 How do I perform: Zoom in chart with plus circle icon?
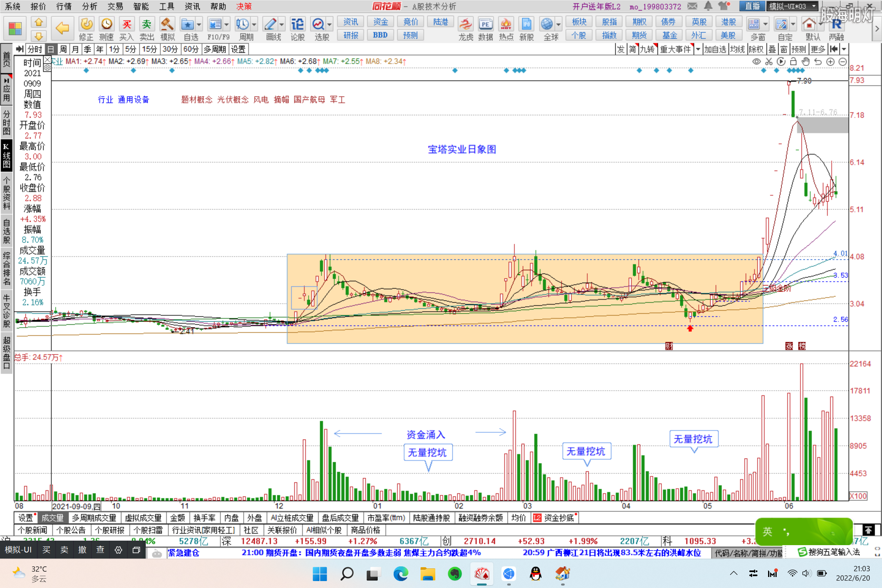coord(830,62)
